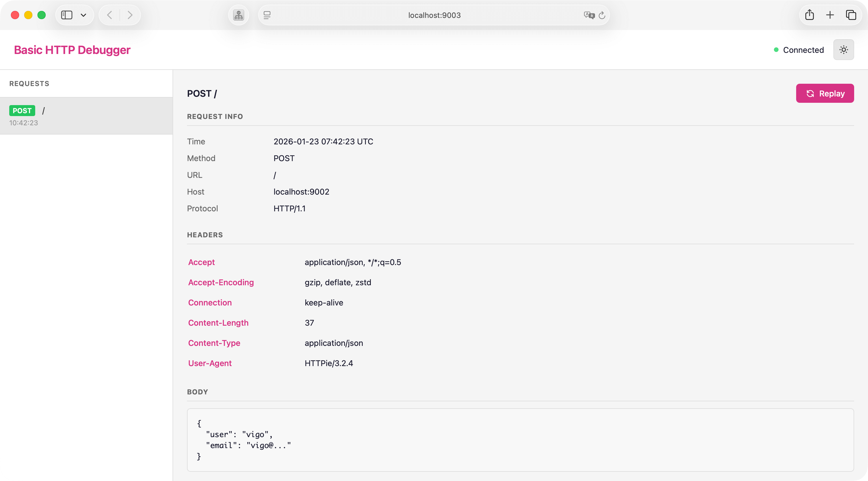The width and height of the screenshot is (868, 481).
Task: Click the Content-Type header name
Action: [x=214, y=343]
